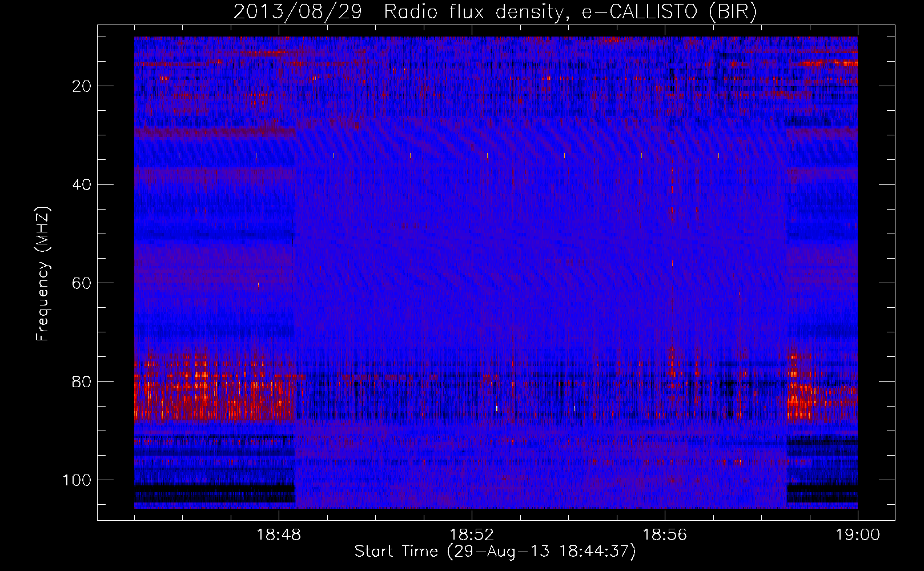Select the 'Frequency (MHZ)' axis label
This screenshot has width=924, height=571.
(43, 274)
